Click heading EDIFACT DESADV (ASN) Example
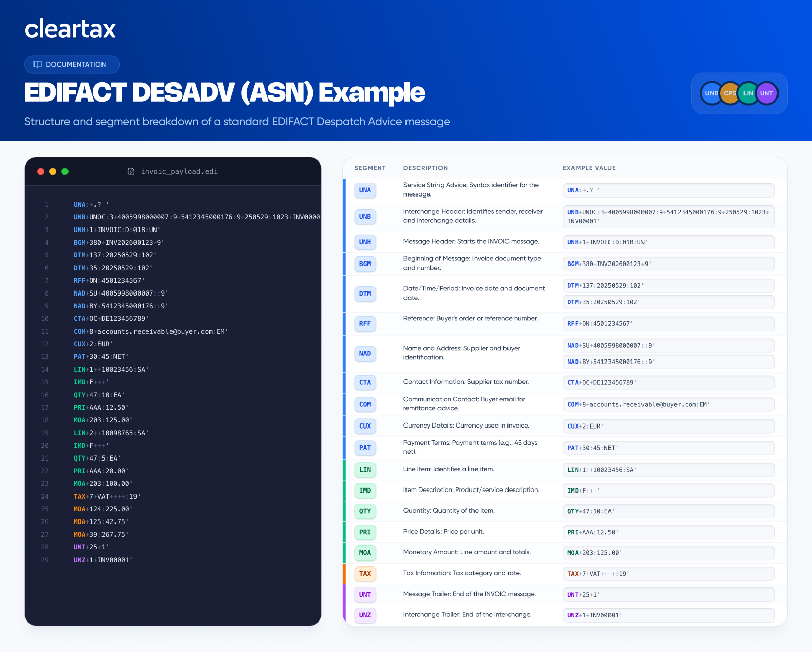 pos(225,92)
